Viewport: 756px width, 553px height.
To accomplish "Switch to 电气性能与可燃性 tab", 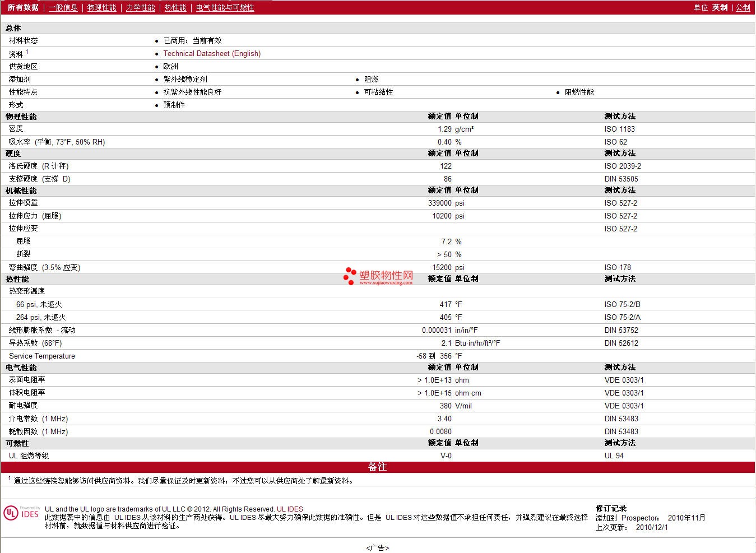I will click(x=225, y=7).
